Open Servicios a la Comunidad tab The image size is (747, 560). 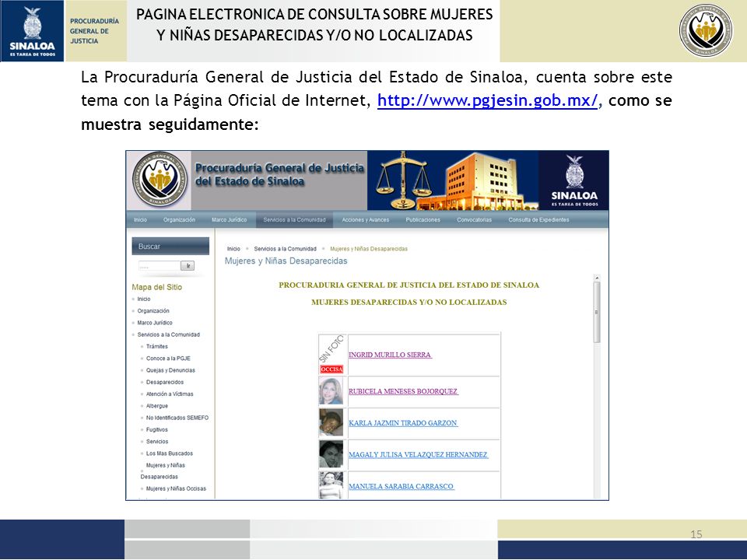point(294,220)
